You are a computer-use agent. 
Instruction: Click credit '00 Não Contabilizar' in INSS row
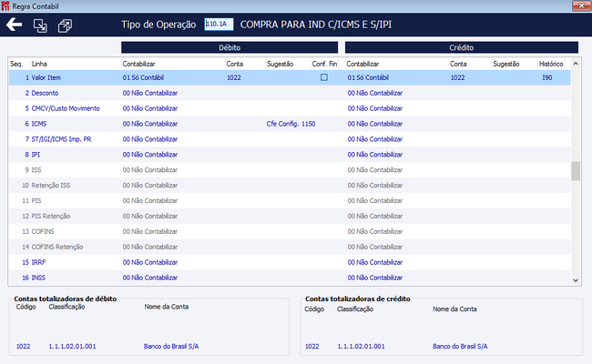click(x=375, y=278)
